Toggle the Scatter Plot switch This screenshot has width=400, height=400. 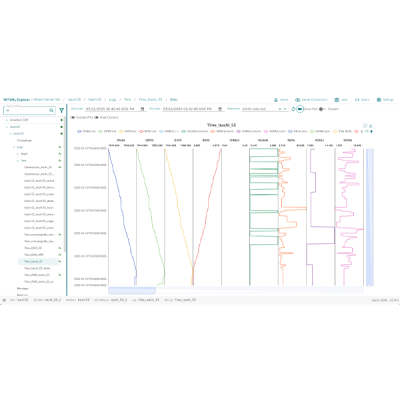point(72,117)
